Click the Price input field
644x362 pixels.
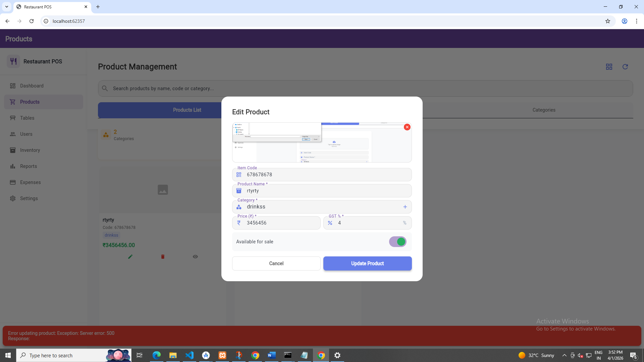pyautogui.click(x=281, y=223)
